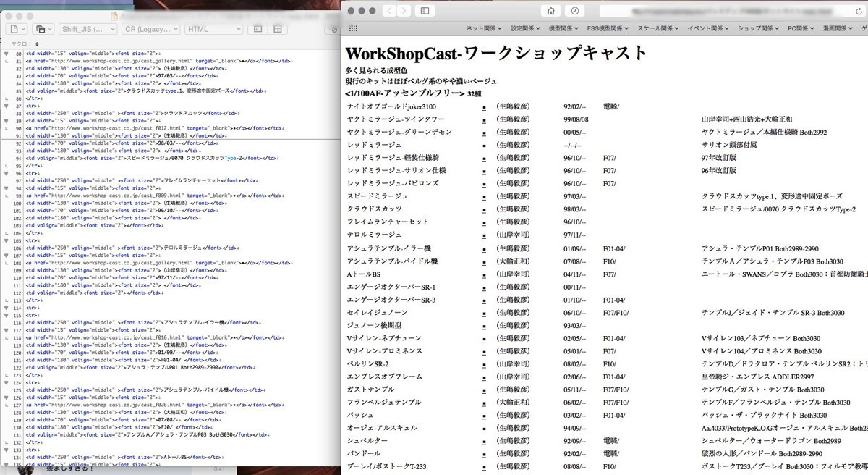868x475 pixels.
Task: Click the セイレイジュノーン table cell
Action: tap(378, 313)
